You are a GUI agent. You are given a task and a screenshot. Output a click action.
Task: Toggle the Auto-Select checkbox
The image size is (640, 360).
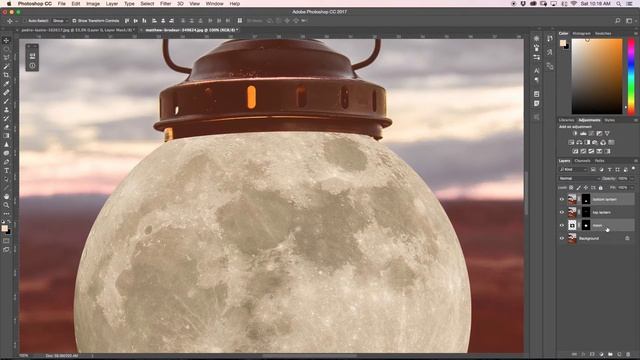coord(24,20)
